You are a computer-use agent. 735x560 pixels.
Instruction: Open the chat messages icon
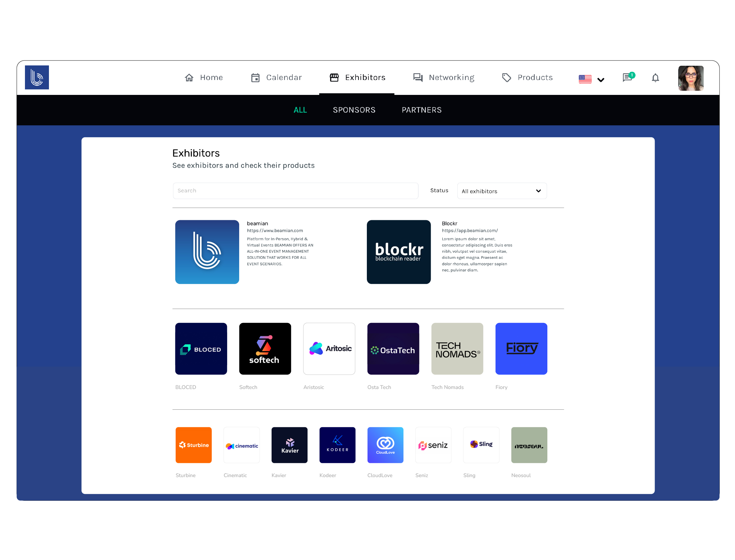click(x=628, y=78)
